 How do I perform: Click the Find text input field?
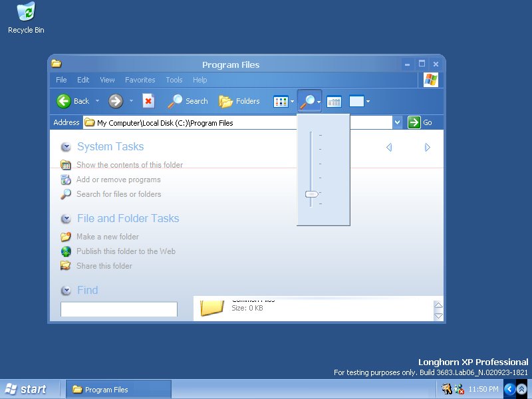point(119,309)
